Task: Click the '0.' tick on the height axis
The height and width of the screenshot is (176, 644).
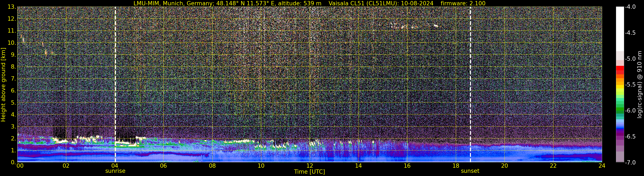Action: pyautogui.click(x=13, y=162)
